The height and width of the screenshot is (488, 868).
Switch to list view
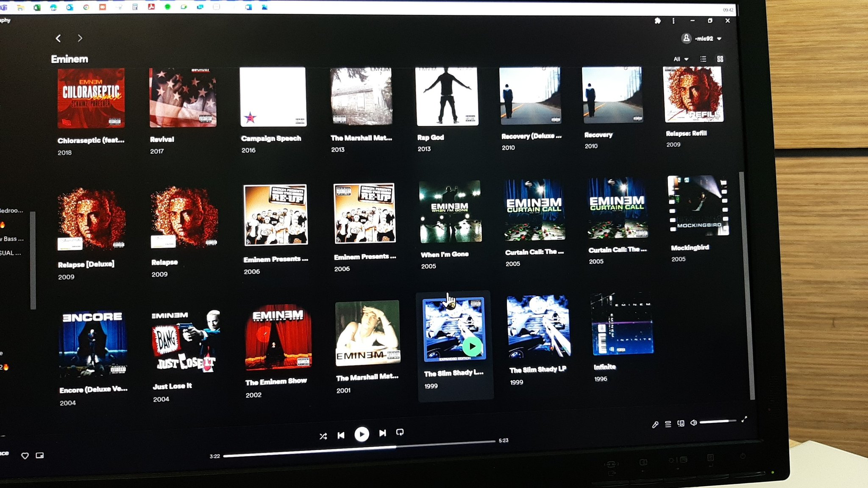click(x=703, y=59)
